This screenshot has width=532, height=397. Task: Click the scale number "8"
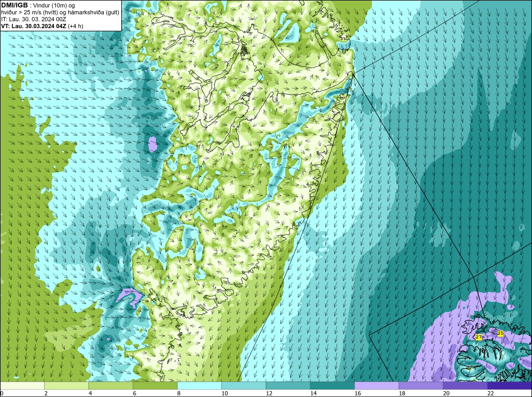[x=179, y=393]
